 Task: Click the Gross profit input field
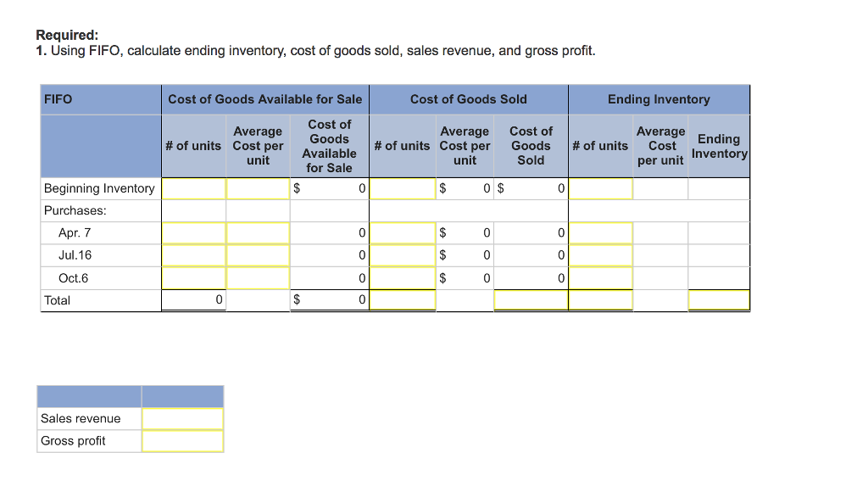[x=183, y=440]
